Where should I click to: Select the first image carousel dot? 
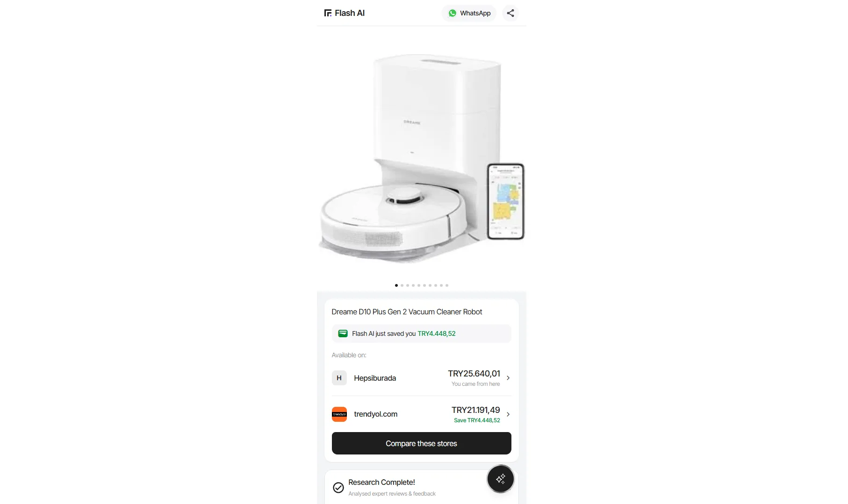click(x=396, y=285)
